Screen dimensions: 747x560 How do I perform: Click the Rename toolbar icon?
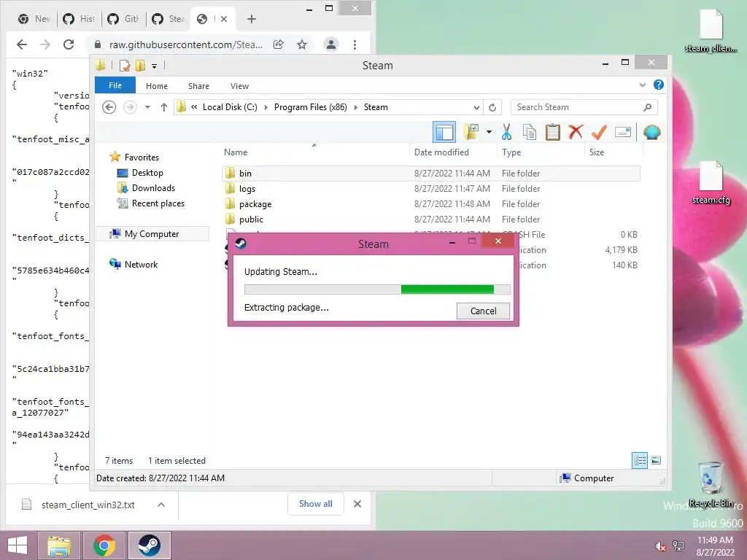(623, 132)
